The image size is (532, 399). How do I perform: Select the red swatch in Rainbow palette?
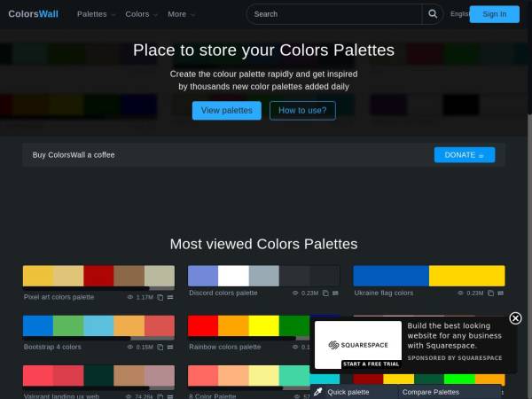click(x=203, y=325)
